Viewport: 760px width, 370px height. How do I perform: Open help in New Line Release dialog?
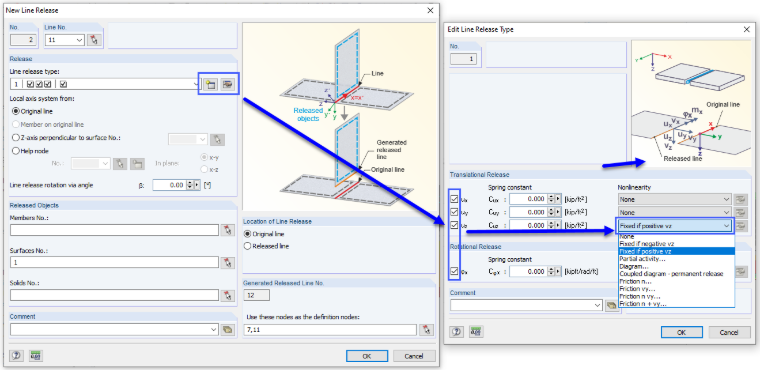16,356
